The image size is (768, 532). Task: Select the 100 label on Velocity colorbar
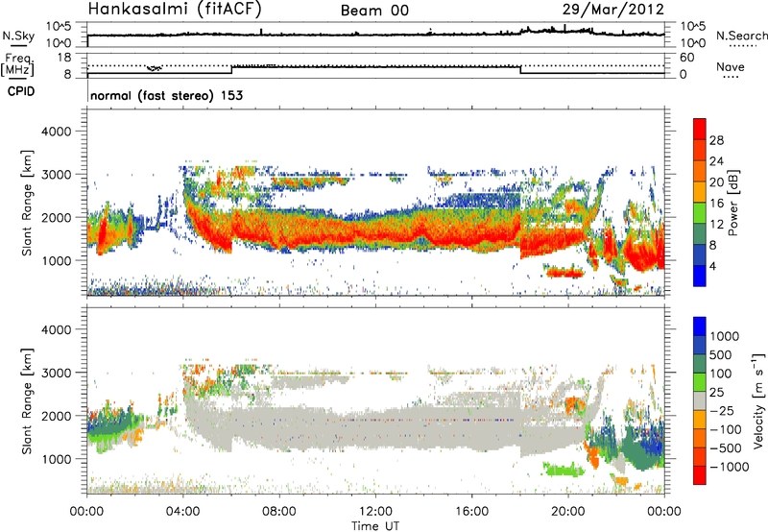point(721,374)
